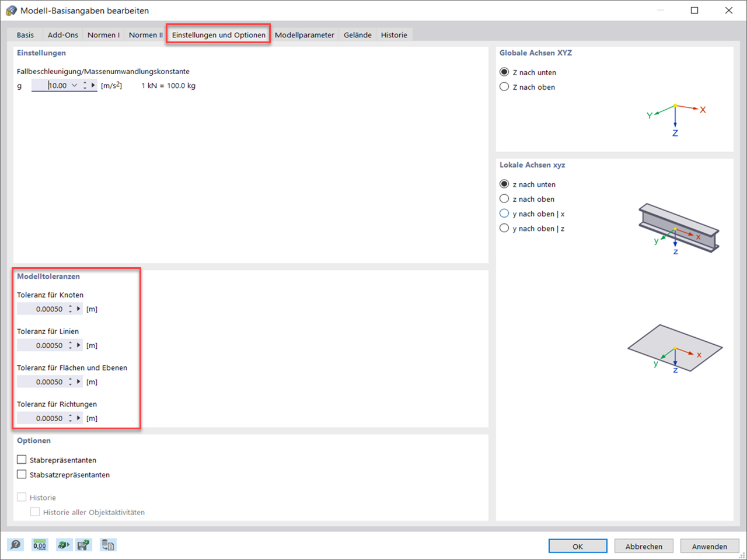
Task: Click the Toleranz für Linien value field
Action: click(41, 345)
